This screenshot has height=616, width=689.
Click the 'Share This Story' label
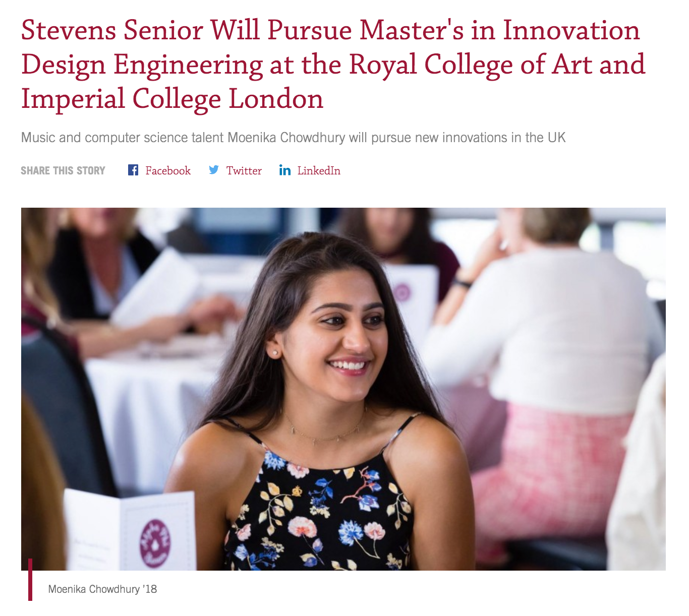pyautogui.click(x=63, y=170)
